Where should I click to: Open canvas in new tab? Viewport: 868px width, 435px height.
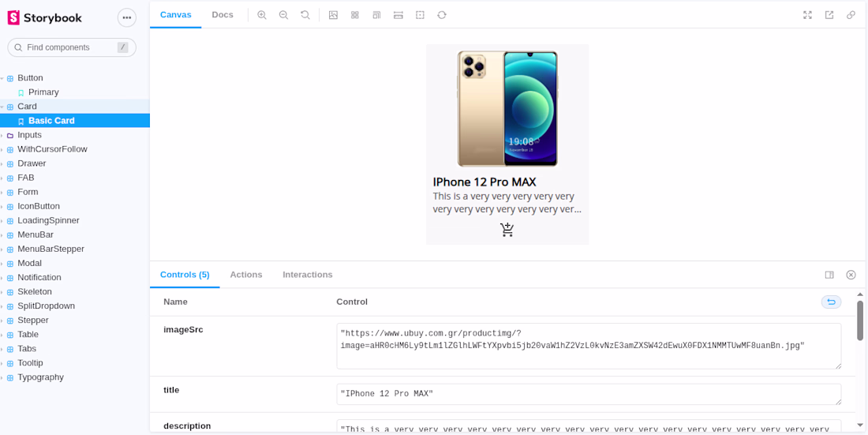tap(829, 15)
